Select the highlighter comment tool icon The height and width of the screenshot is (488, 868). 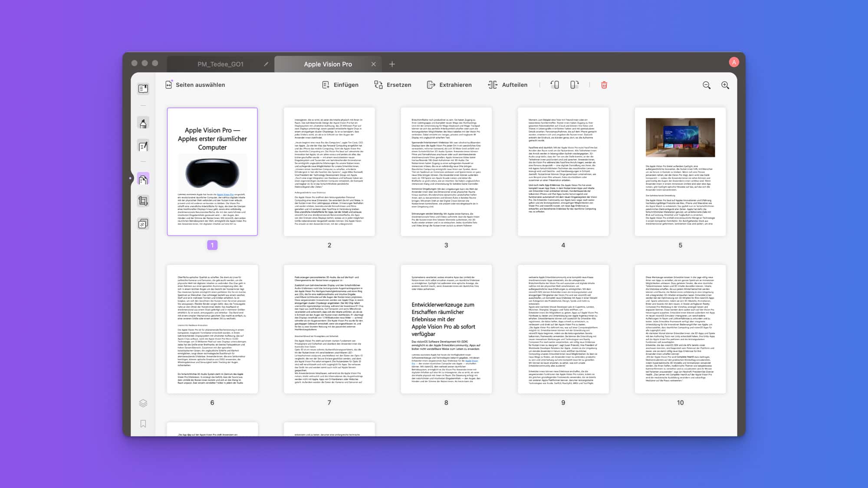tap(143, 123)
